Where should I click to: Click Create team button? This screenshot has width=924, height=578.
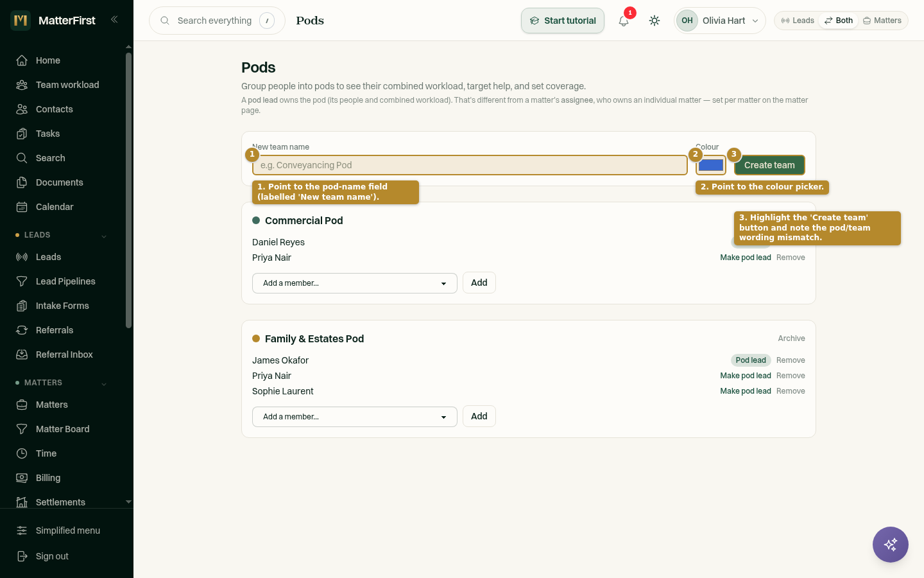click(769, 165)
